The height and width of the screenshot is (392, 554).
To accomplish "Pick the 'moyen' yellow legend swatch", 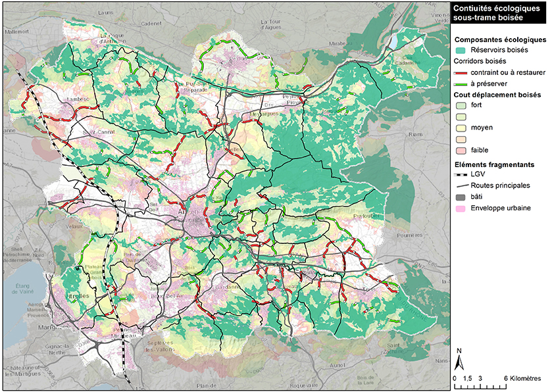I will [x=461, y=128].
